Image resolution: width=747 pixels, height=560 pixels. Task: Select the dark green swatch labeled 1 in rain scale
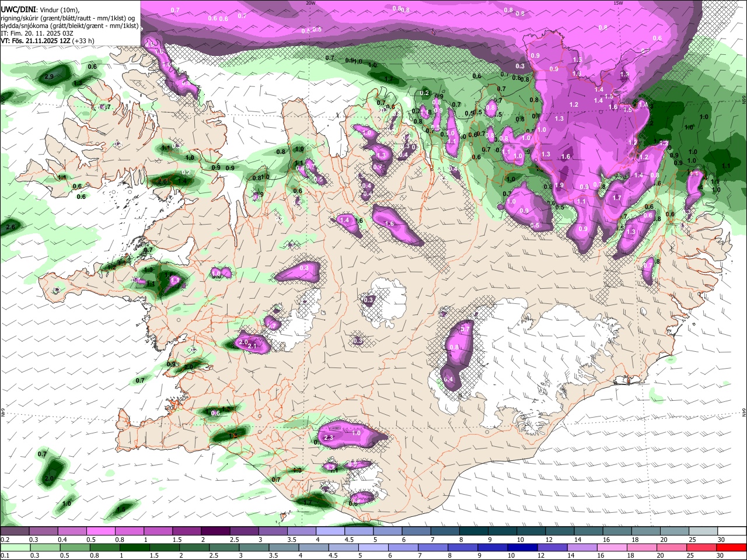pos(134,547)
